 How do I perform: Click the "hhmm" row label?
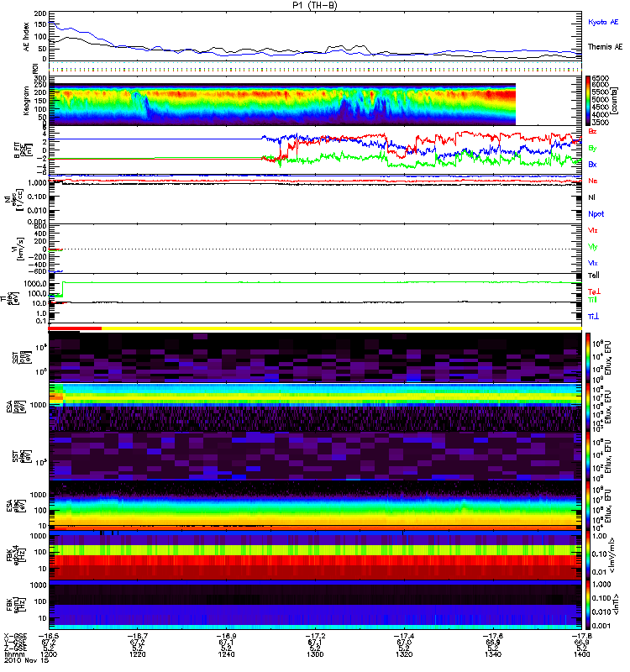coord(13,654)
